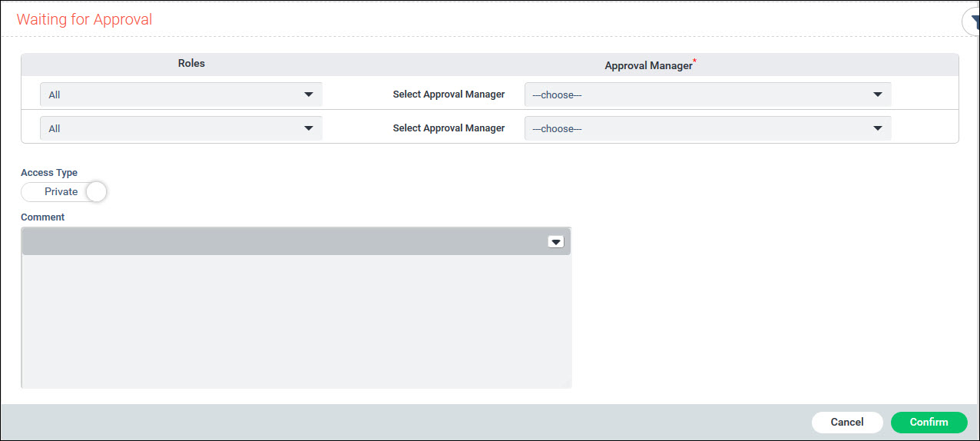Click the filter icon at top right
Viewport: 980px width, 441px height.
coord(972,22)
